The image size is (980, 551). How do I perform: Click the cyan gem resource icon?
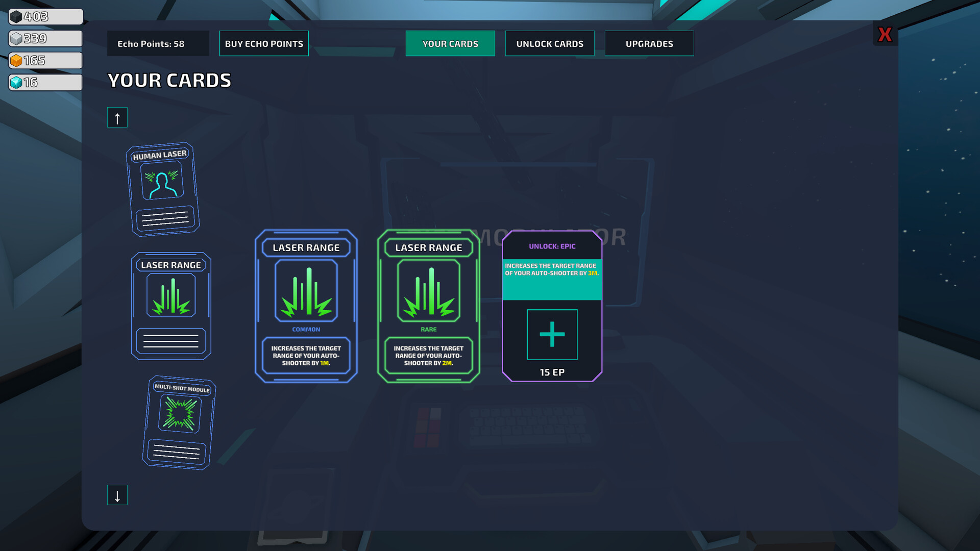click(x=16, y=83)
